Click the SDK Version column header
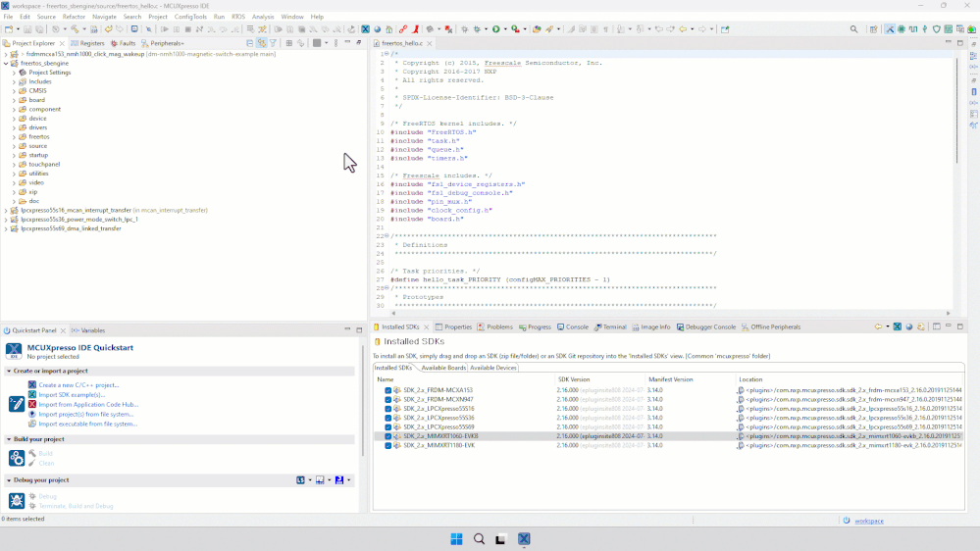 (574, 378)
